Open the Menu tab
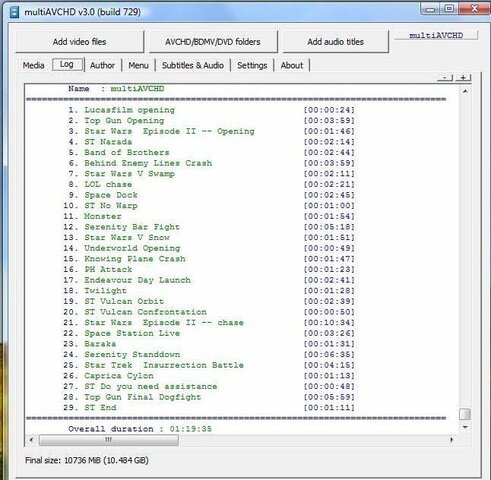The width and height of the screenshot is (491, 480). click(x=138, y=65)
